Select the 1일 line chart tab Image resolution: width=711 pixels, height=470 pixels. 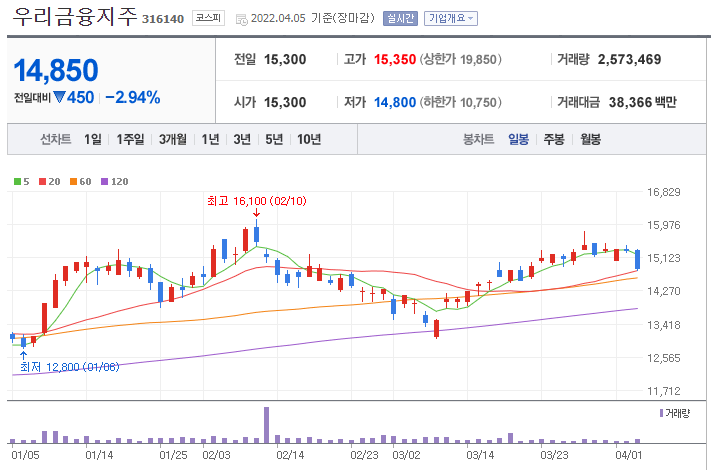[93, 139]
